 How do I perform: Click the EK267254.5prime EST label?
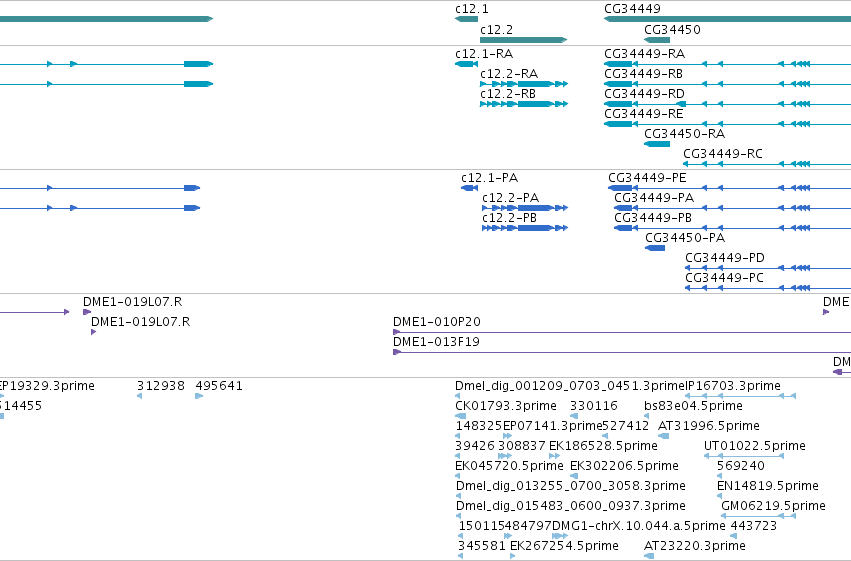click(564, 547)
